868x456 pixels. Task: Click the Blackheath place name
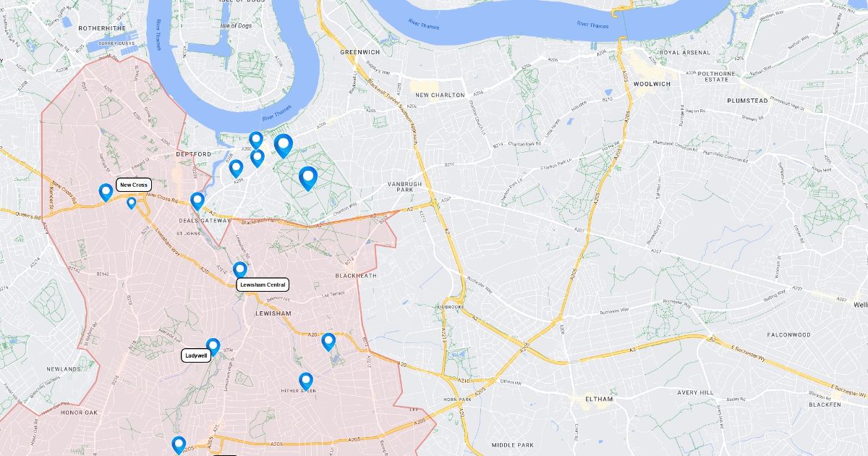pos(356,276)
